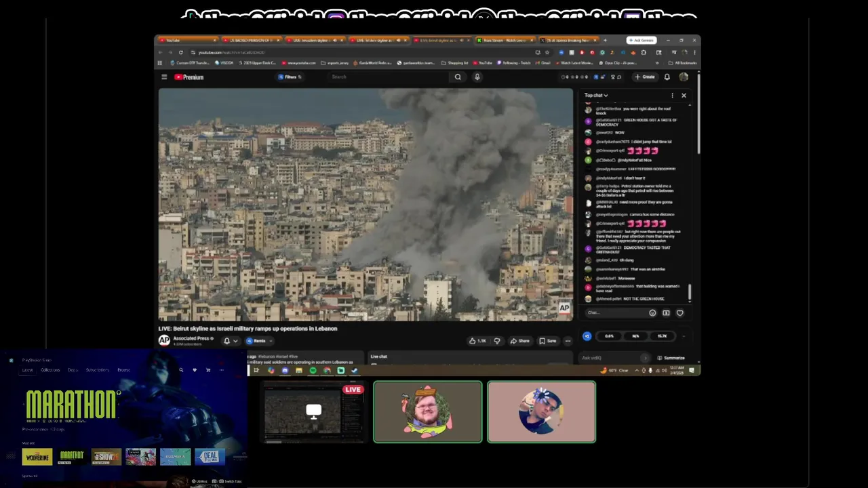Use the YouTube page scrollbar
Image resolution: width=868 pixels, height=488 pixels.
[698, 115]
